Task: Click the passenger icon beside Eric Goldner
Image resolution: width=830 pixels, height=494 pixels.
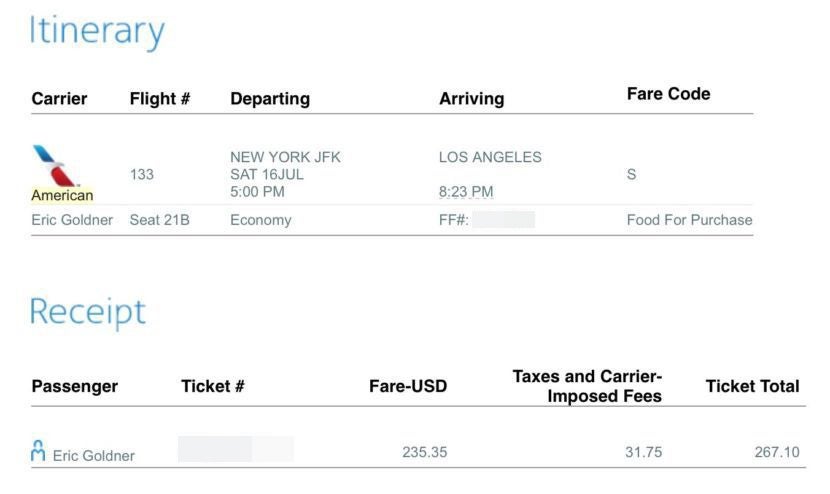Action: [x=39, y=452]
